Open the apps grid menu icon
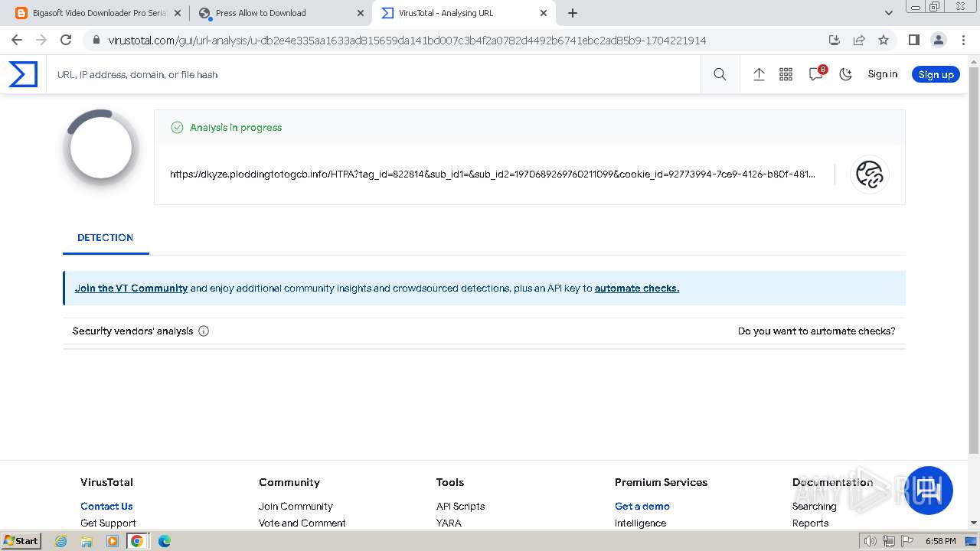The width and height of the screenshot is (980, 551). [786, 74]
